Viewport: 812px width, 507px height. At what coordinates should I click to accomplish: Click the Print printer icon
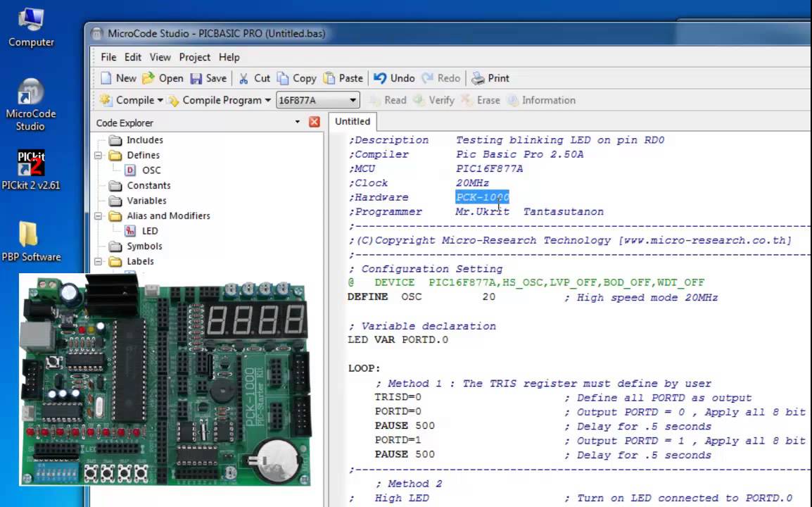(x=478, y=78)
